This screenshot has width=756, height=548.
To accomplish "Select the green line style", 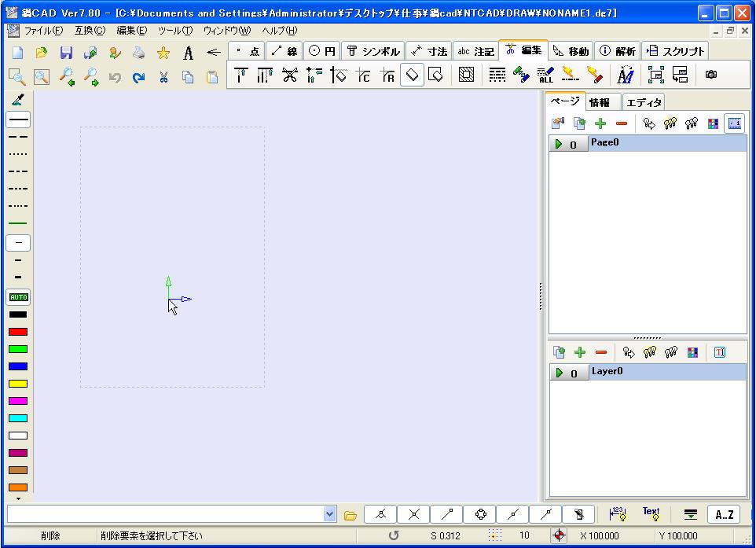I will tap(18, 223).
